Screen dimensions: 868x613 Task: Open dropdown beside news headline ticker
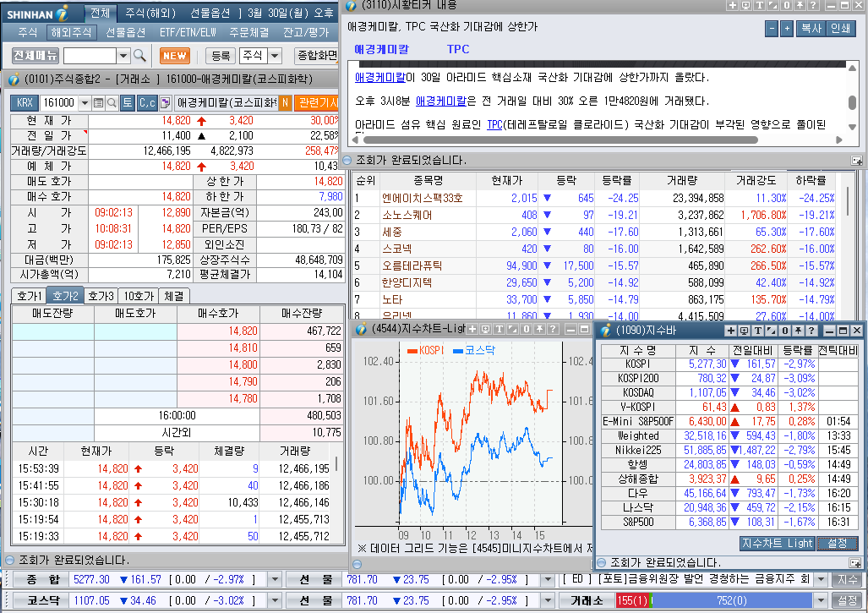822,580
